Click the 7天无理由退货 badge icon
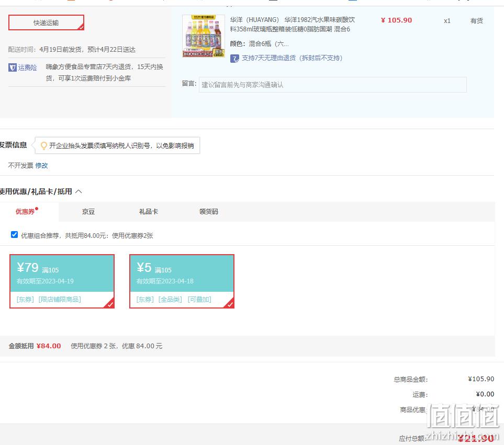This screenshot has height=445, width=504. coord(234,59)
